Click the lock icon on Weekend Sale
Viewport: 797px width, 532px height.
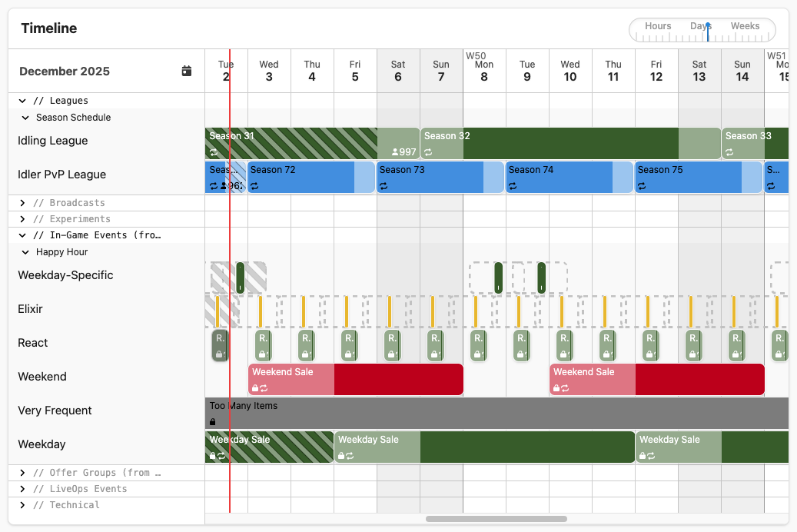pos(254,387)
